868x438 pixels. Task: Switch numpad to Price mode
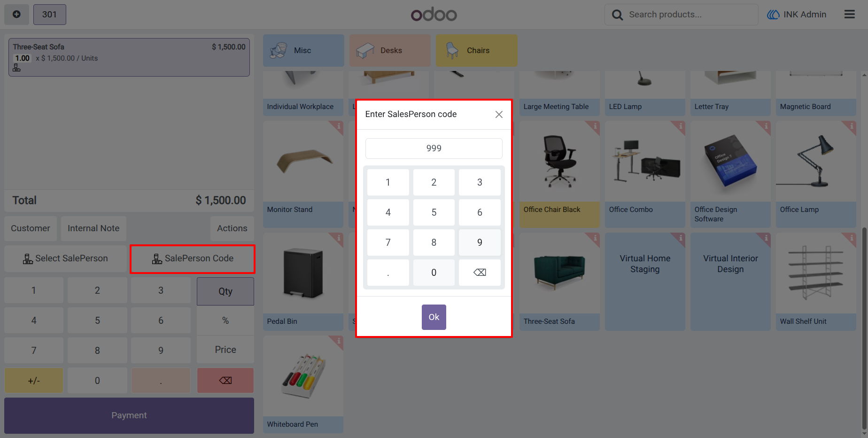click(x=225, y=350)
